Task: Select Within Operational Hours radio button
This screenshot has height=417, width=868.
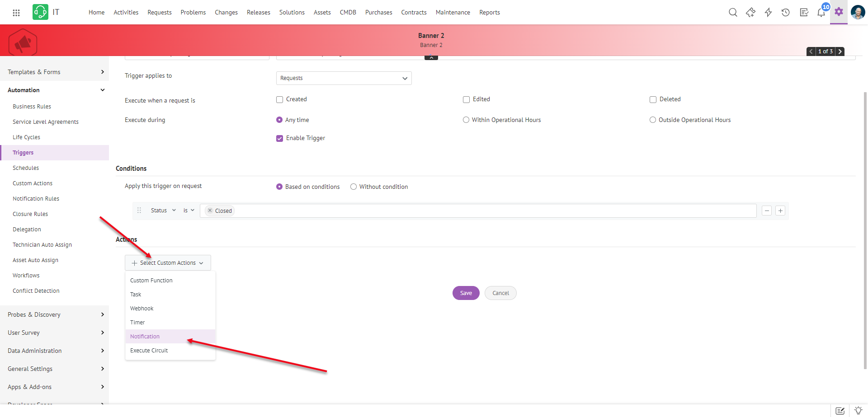Action: (x=466, y=120)
